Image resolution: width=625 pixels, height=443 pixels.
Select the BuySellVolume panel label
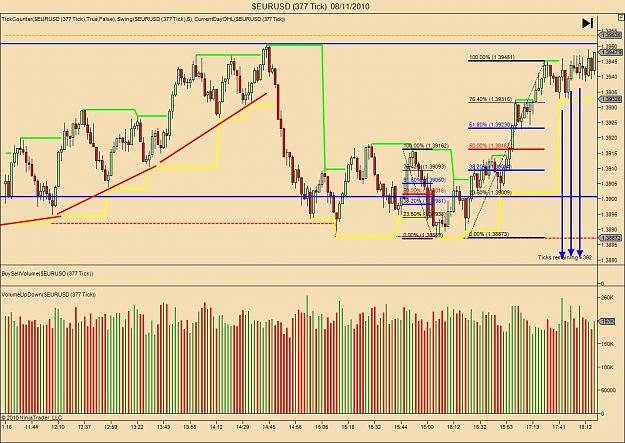coord(47,274)
